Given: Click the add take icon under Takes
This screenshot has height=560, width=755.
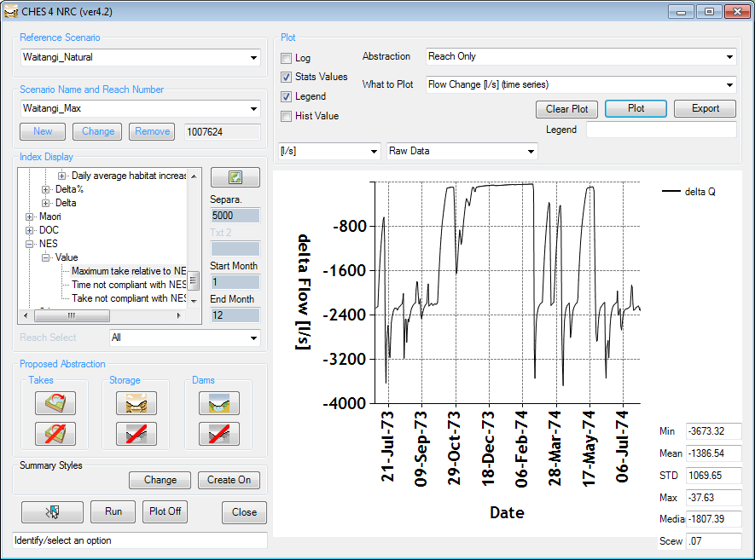Looking at the screenshot, I should coord(55,403).
